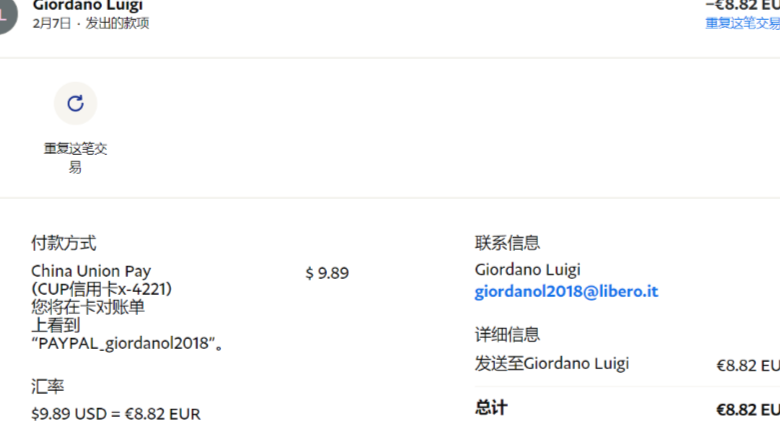The width and height of the screenshot is (780, 425).
Task: Click the 2月7日 · 发出的款项 date line
Action: (90, 23)
